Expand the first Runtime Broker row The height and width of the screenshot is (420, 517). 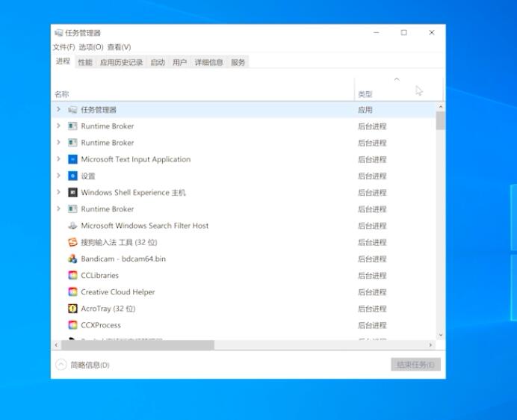pos(58,126)
